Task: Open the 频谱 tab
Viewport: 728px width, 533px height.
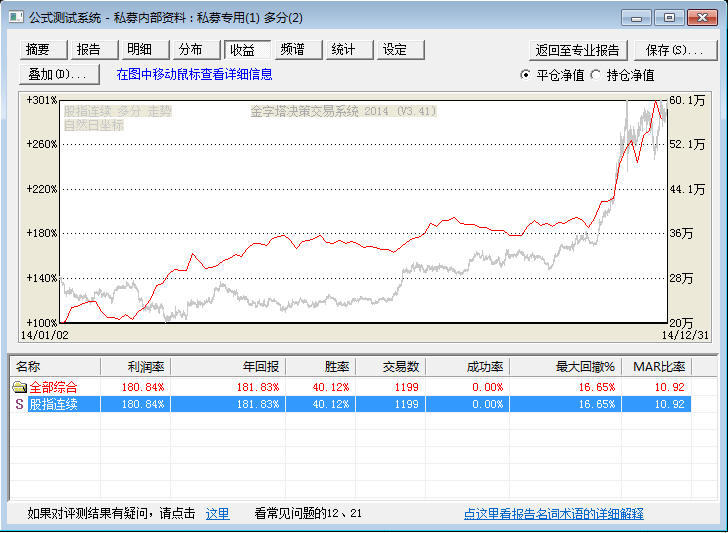Action: pyautogui.click(x=299, y=50)
